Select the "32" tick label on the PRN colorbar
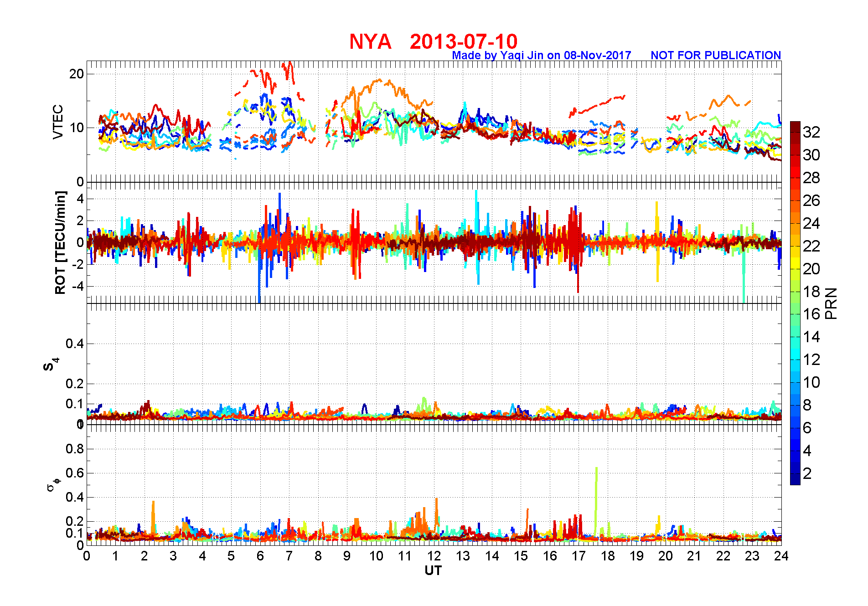 (811, 132)
